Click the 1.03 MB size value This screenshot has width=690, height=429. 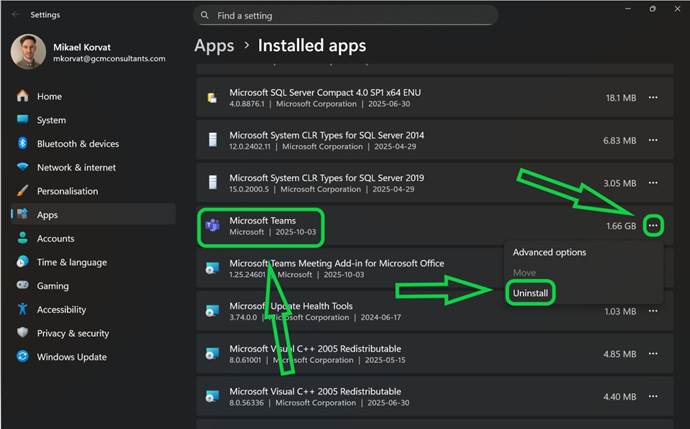click(x=620, y=312)
